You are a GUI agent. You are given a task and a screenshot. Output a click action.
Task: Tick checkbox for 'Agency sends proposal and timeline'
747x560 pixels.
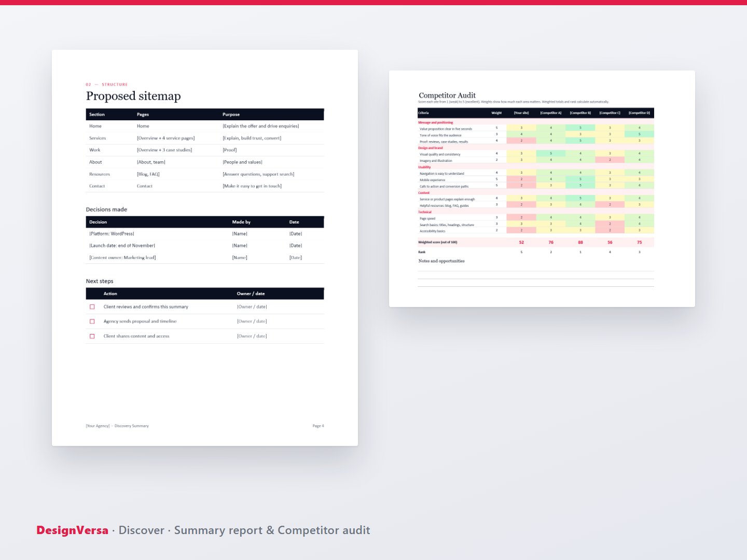pyautogui.click(x=92, y=321)
